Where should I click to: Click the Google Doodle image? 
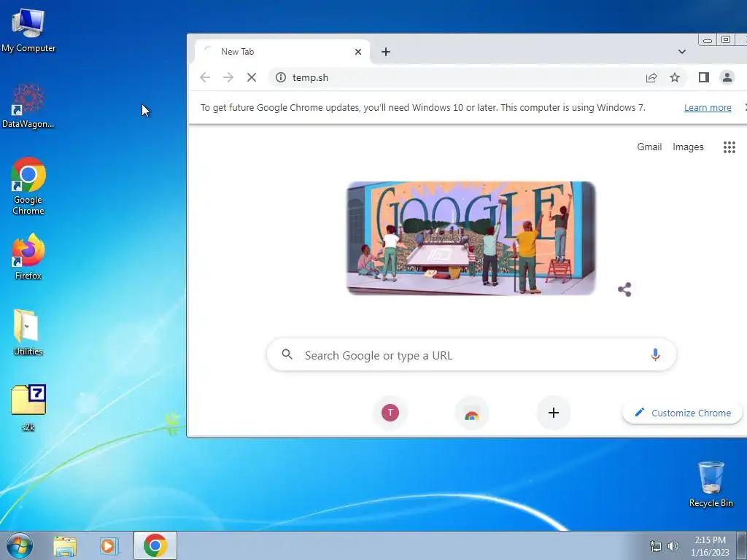pos(471,238)
